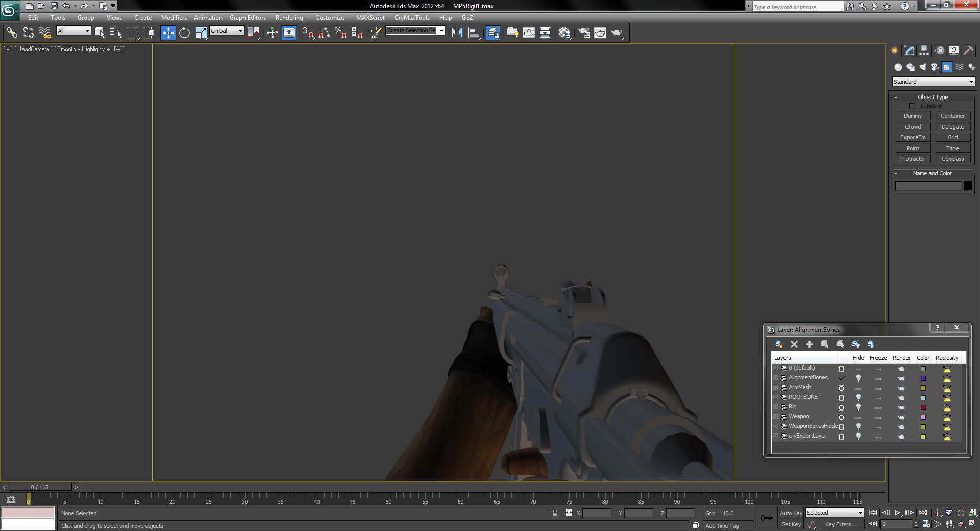Viewport: 980px width, 531px height.
Task: Open the Standard helper category dropdown
Action: 934,82
